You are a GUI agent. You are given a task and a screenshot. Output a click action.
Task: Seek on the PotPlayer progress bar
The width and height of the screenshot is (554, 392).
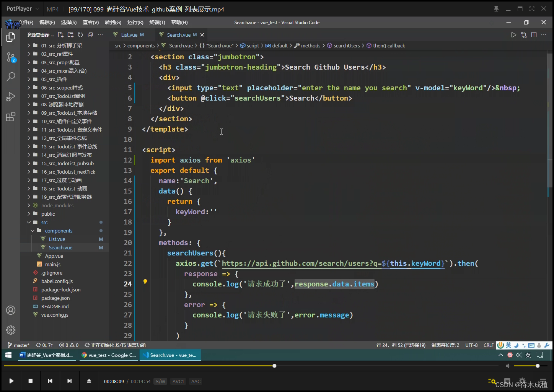tap(251, 366)
